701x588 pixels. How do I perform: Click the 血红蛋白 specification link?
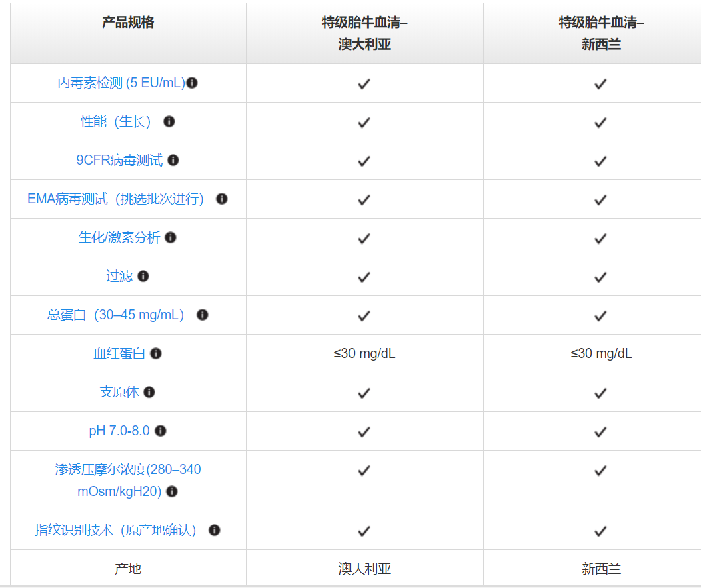coord(119,354)
